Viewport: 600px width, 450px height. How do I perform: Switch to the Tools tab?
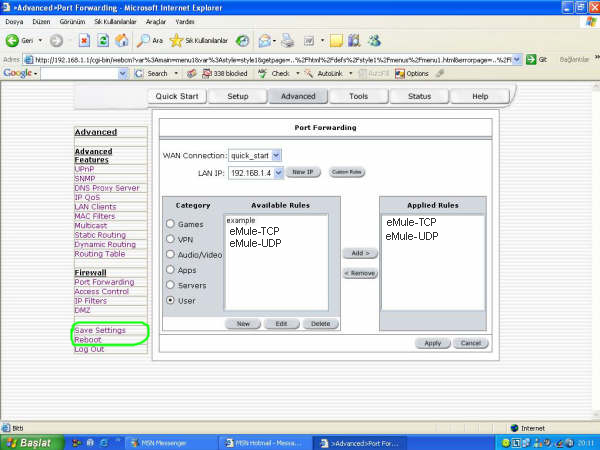pyautogui.click(x=359, y=96)
